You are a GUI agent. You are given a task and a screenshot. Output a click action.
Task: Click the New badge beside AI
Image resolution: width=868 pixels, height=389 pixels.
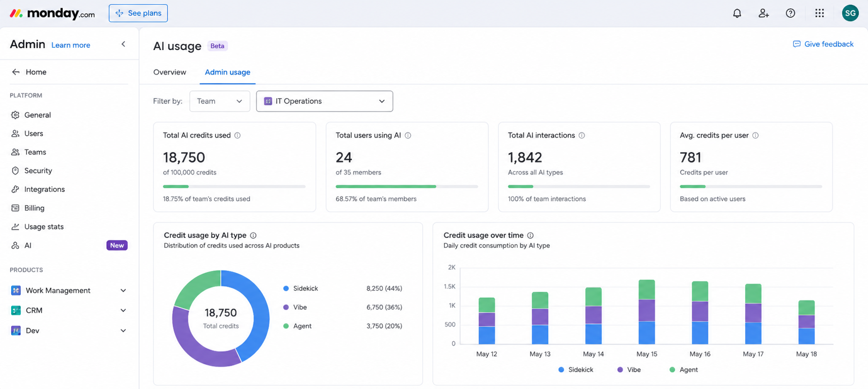117,245
